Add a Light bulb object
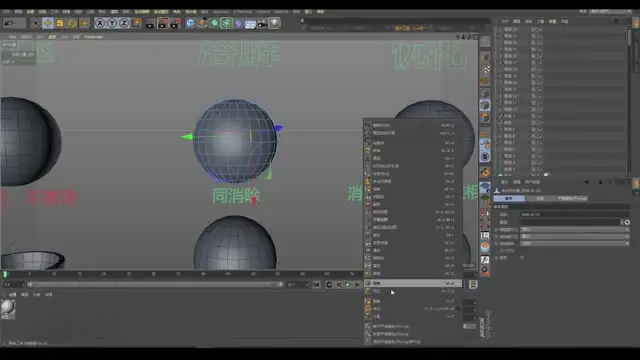The width and height of the screenshot is (640, 360). coord(274,23)
